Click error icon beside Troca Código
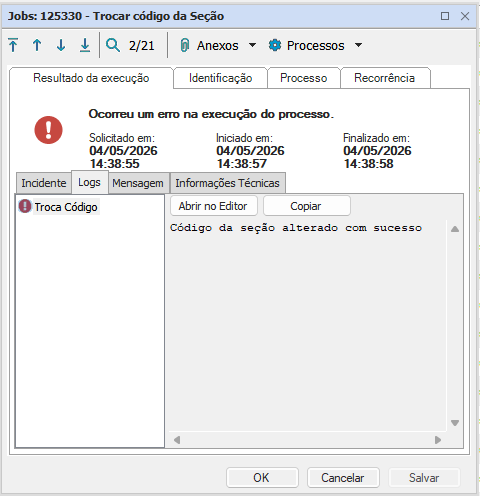Viewport: 480px width, 496px height. click(x=25, y=206)
